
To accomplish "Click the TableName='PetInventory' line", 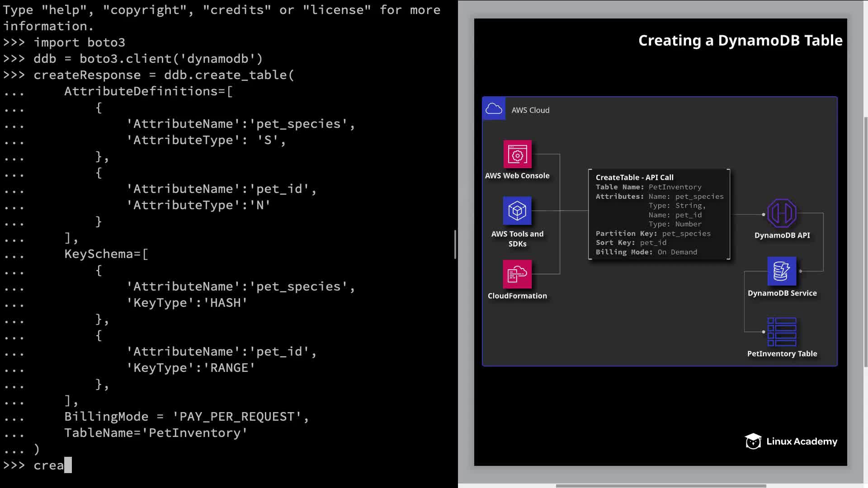I will 156,433.
